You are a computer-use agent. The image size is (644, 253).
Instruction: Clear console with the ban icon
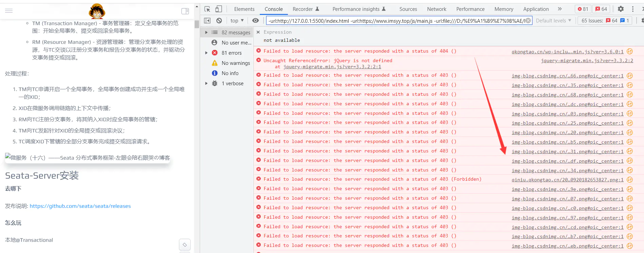[x=219, y=21]
